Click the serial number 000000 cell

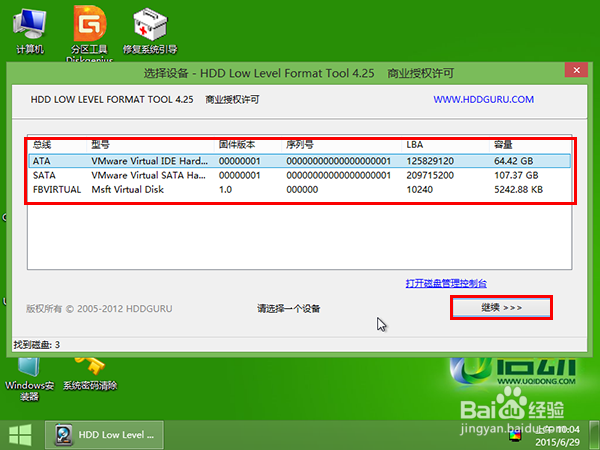click(302, 189)
